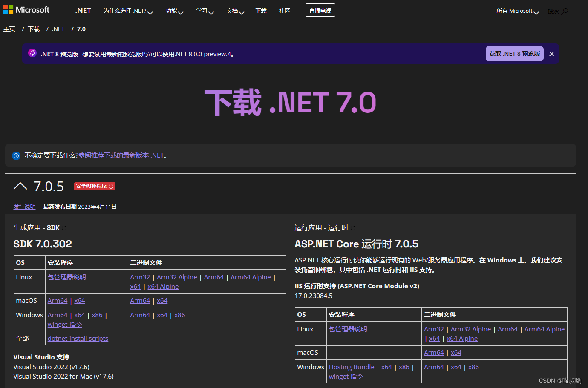Open the 发行说明 release notes link
The height and width of the screenshot is (388, 588).
(24, 207)
